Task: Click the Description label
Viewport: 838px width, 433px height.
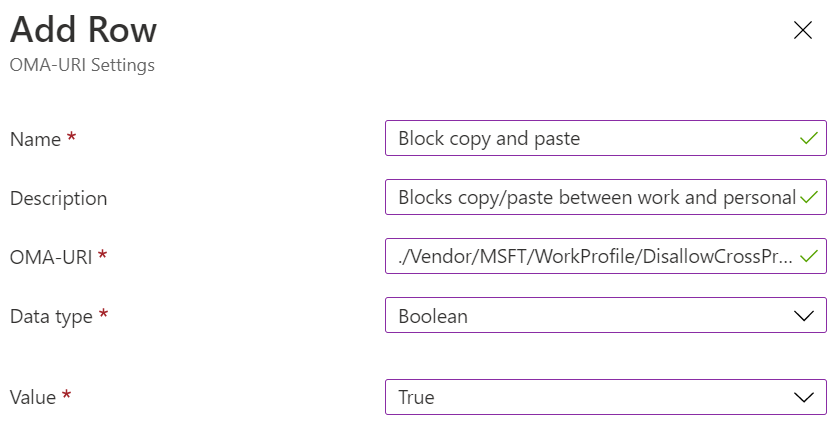Action: pos(59,198)
